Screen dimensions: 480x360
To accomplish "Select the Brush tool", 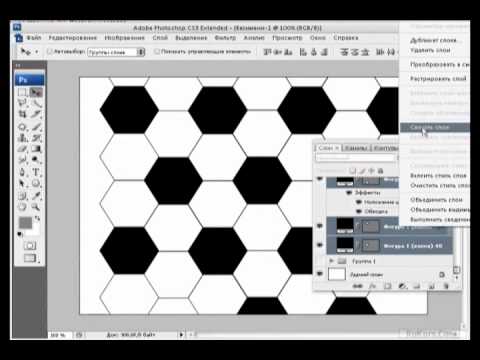I will 36,127.
